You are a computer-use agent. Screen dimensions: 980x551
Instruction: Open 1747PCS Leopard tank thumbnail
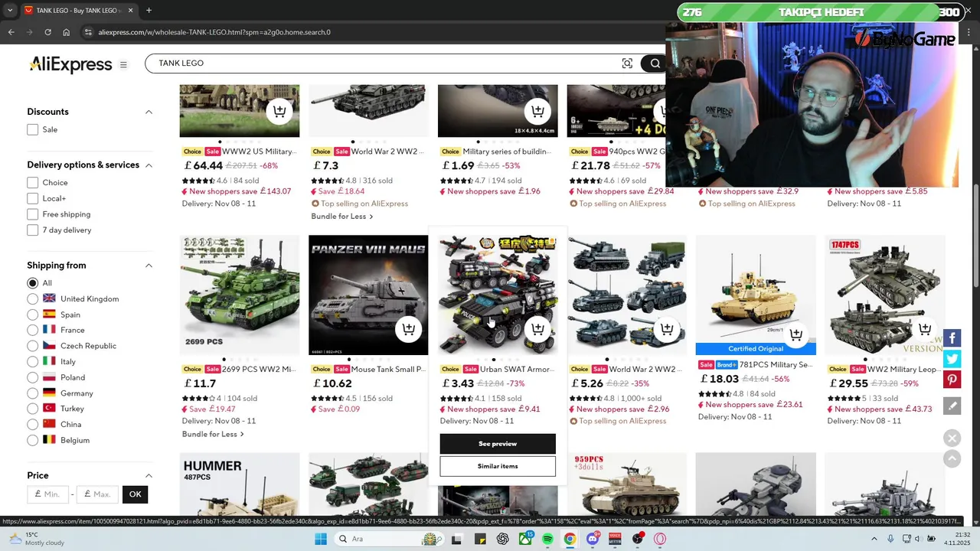point(885,295)
